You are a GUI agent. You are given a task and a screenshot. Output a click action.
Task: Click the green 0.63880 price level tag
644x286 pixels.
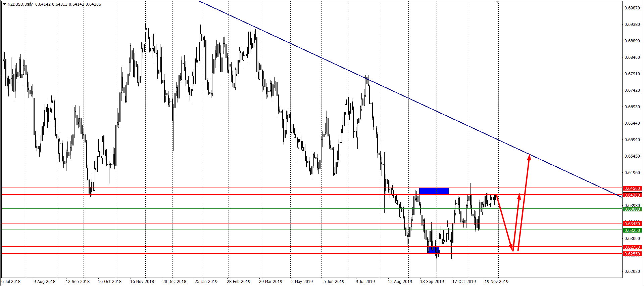632,209
